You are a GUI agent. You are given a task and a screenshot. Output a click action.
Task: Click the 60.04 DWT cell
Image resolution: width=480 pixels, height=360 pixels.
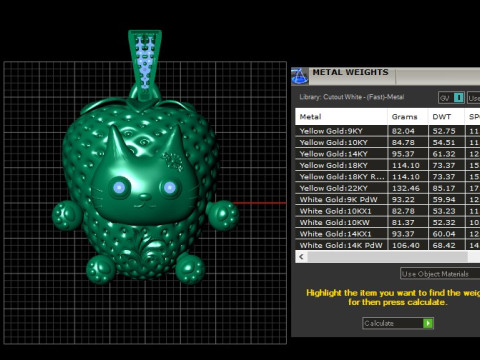446,234
